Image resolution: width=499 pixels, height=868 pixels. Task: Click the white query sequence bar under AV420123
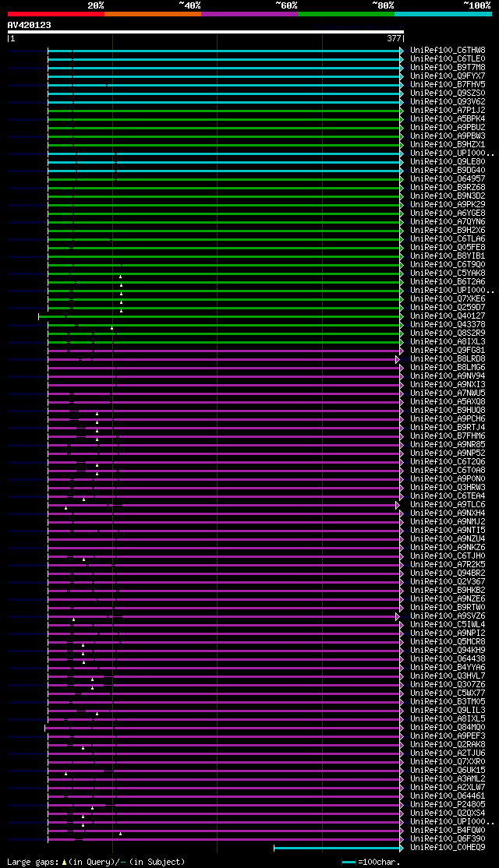pos(206,32)
